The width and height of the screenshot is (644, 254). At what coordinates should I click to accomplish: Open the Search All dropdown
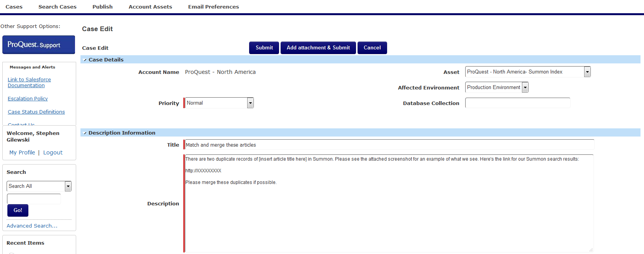(39, 186)
